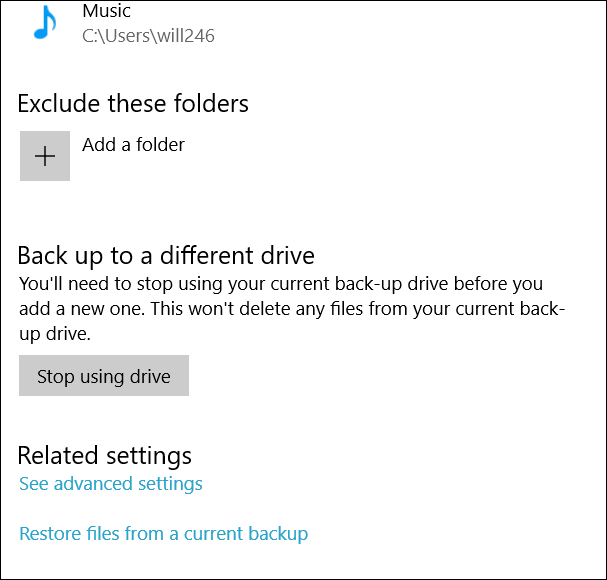Click the Back up to a different drive heading
The height and width of the screenshot is (580, 607).
(166, 256)
